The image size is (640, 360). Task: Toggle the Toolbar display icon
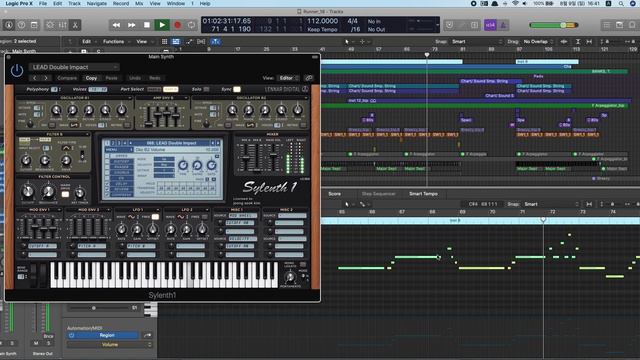[x=34, y=25]
